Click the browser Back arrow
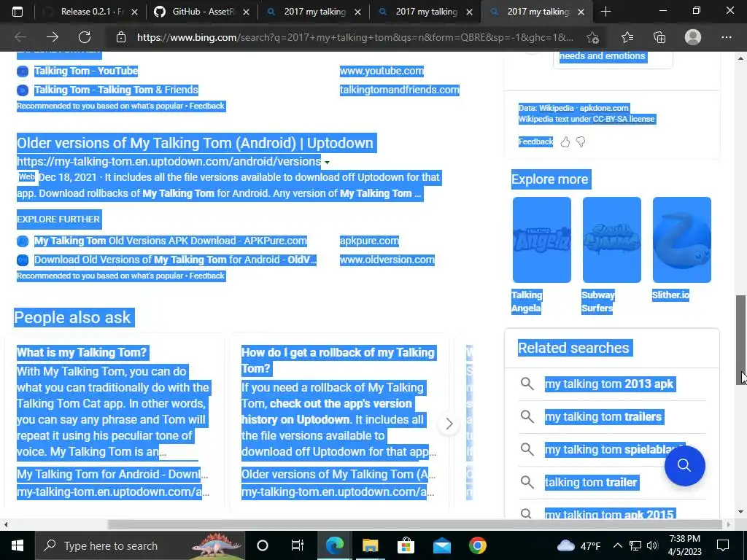The height and width of the screenshot is (560, 747). click(20, 37)
